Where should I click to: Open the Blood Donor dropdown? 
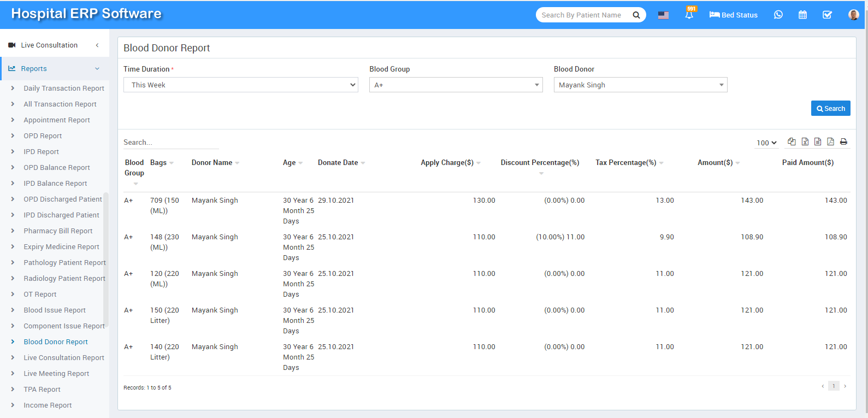tap(640, 85)
